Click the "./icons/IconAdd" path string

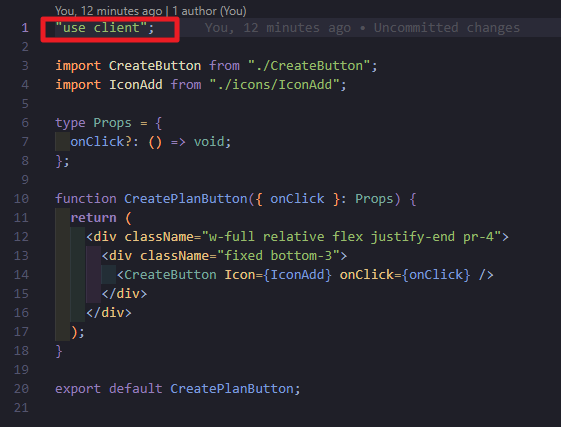(274, 84)
